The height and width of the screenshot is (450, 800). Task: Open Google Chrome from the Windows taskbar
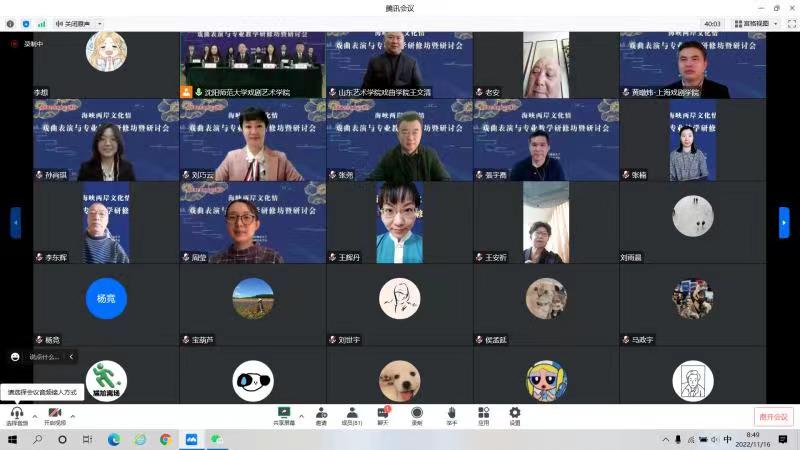tap(165, 439)
